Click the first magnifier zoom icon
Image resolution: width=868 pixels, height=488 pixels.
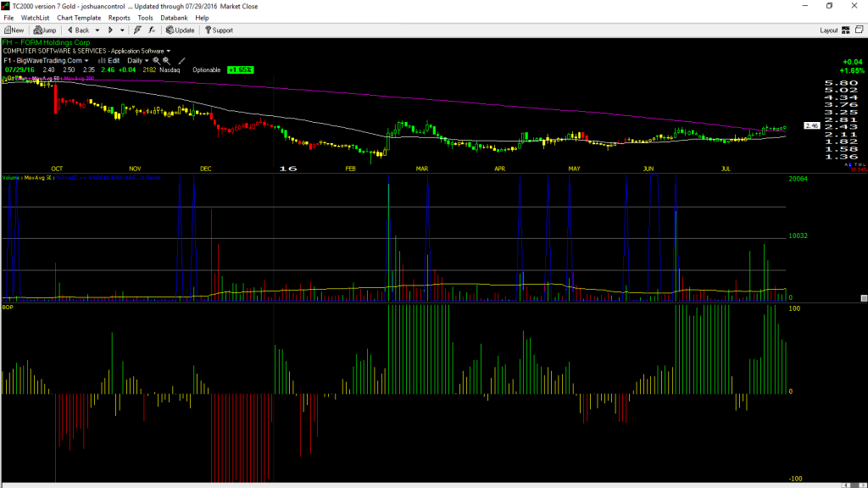156,61
